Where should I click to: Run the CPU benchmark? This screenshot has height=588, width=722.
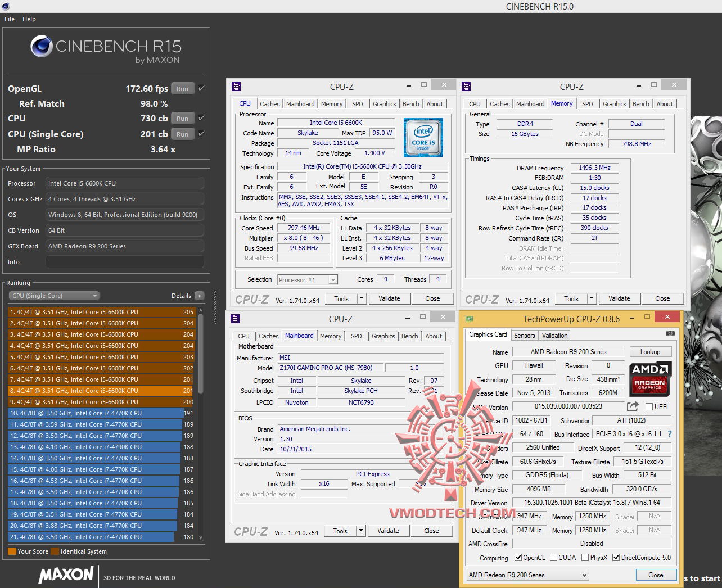coord(183,118)
